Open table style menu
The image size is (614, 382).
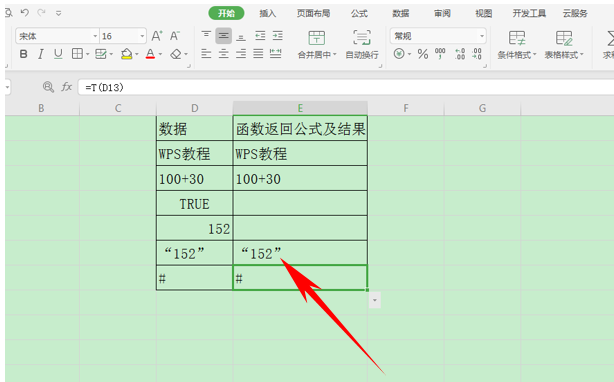point(564,45)
